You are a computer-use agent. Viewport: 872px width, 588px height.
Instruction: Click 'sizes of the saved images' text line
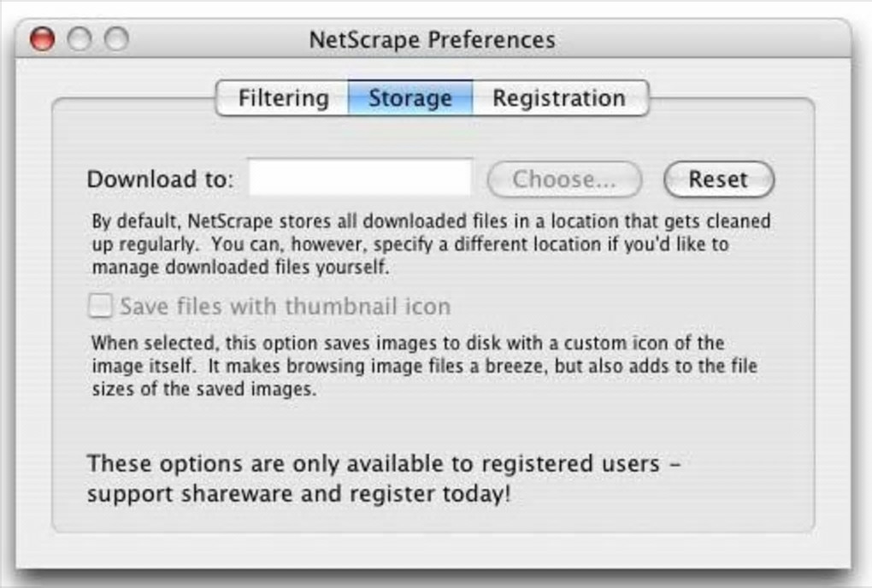(x=204, y=391)
